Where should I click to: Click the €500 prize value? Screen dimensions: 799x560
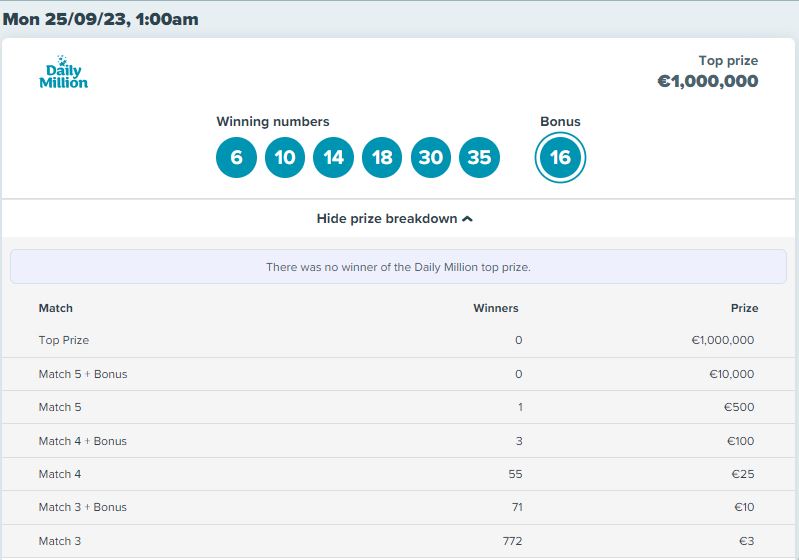tap(739, 407)
